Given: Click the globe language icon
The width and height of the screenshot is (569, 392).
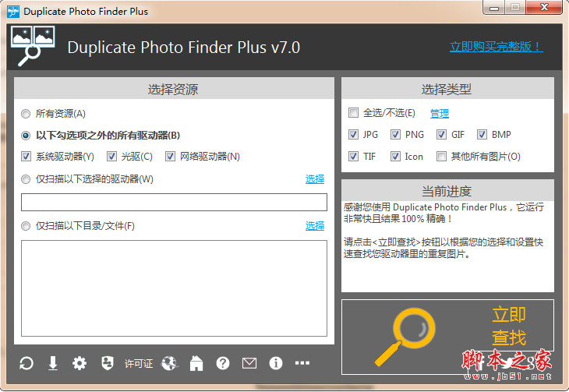Looking at the screenshot, I should point(169,363).
